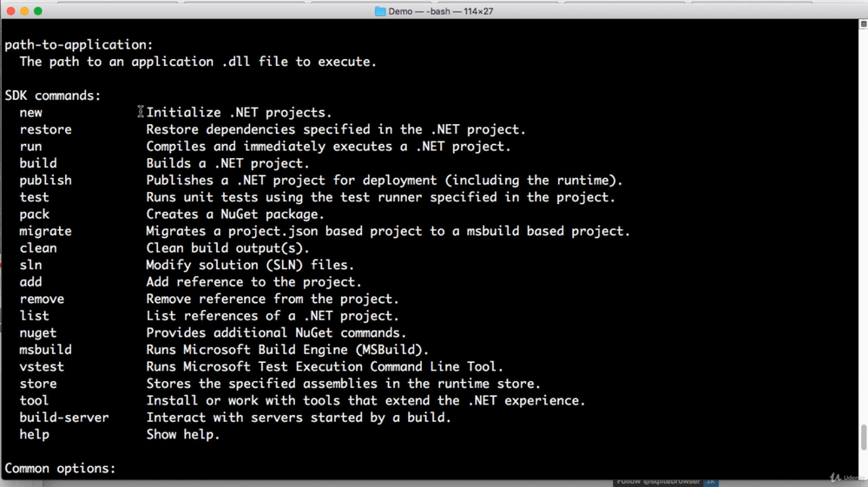Image resolution: width=868 pixels, height=487 pixels.
Task: Click the 'nuget' command name
Action: (38, 332)
